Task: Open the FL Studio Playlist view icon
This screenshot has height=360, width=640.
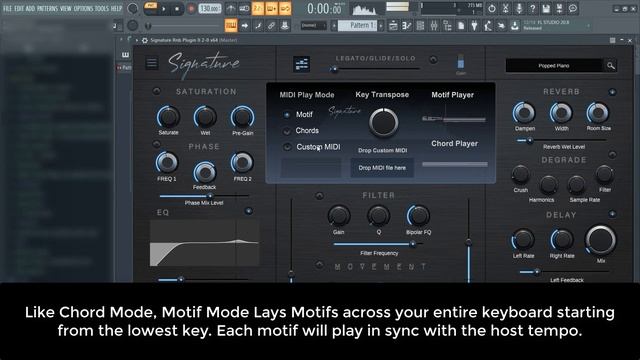Action: click(x=393, y=26)
